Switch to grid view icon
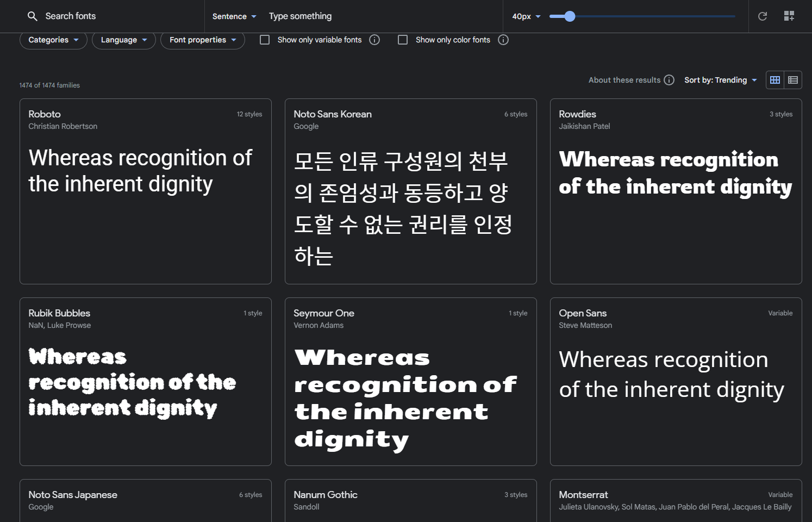The width and height of the screenshot is (812, 522). 775,80
